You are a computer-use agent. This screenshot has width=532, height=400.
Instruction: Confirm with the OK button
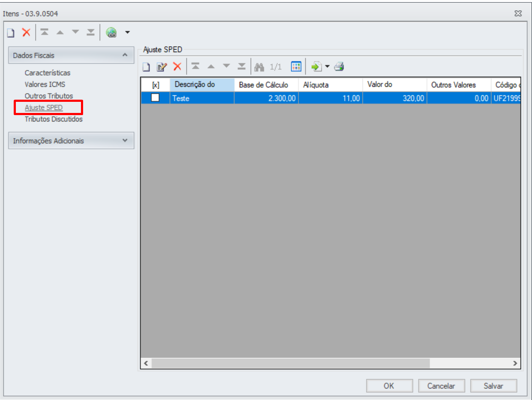389,385
